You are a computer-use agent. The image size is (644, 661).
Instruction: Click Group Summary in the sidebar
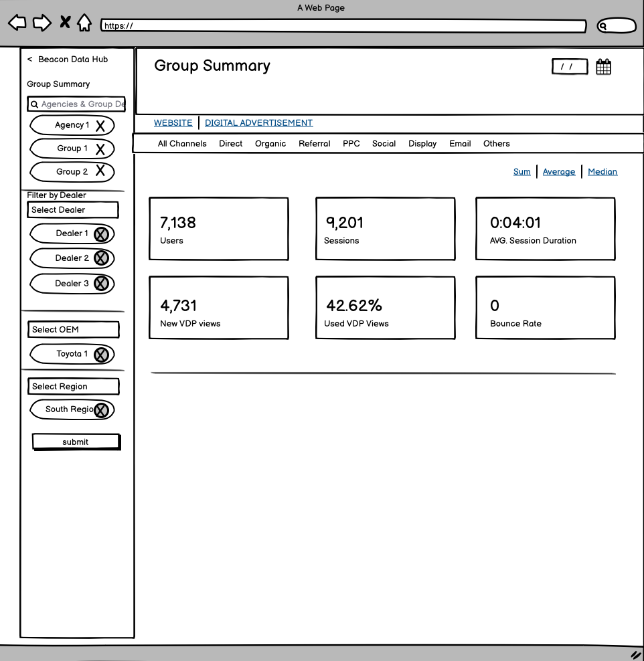pyautogui.click(x=58, y=84)
